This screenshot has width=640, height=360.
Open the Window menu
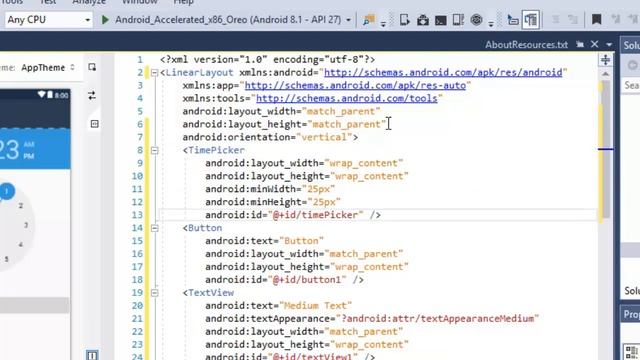point(140,2)
